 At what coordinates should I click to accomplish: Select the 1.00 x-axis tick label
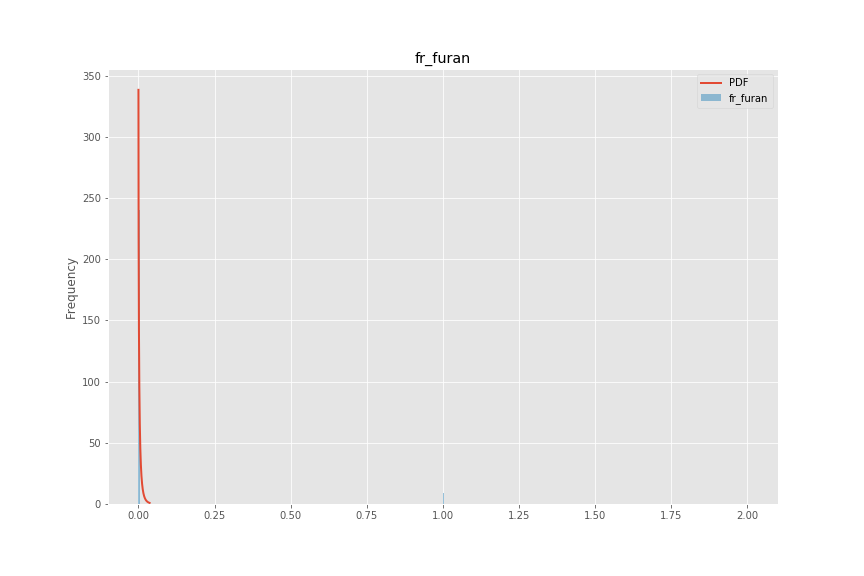coord(443,515)
